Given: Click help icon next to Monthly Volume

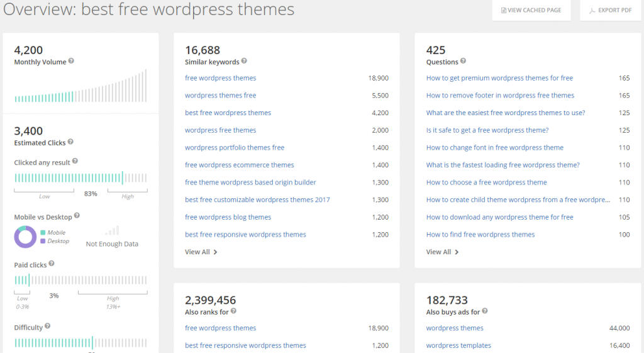Looking at the screenshot, I should click(71, 62).
